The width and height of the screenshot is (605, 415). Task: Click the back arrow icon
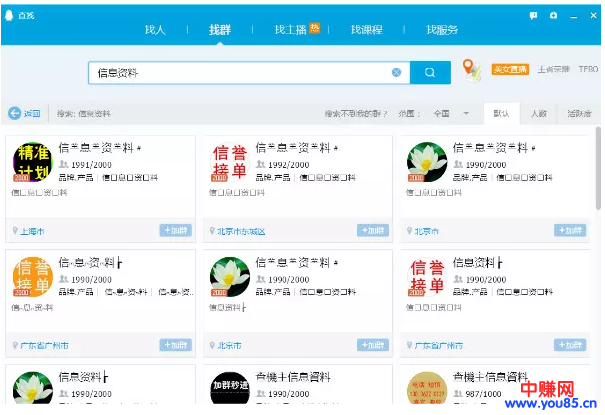[15, 113]
